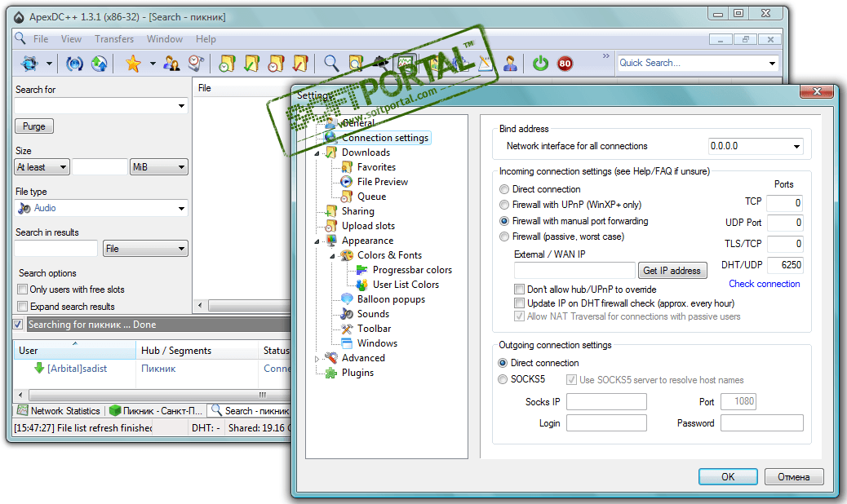
Task: Select Toolbar in Settings tree
Action: [374, 328]
